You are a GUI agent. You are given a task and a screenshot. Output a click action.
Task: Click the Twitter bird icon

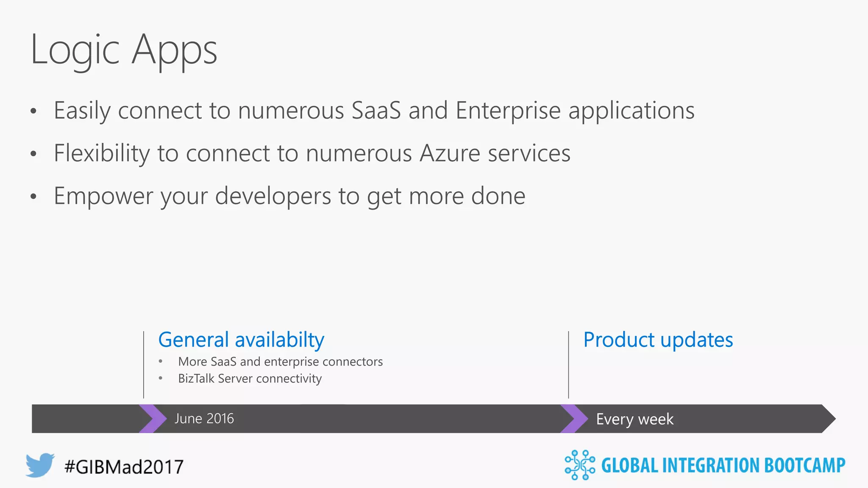coord(40,465)
